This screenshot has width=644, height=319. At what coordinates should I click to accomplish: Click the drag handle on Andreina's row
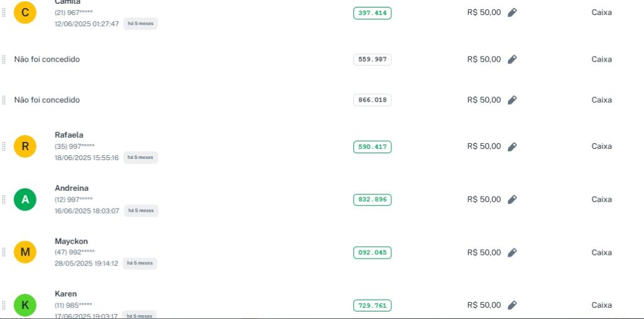[4, 200]
